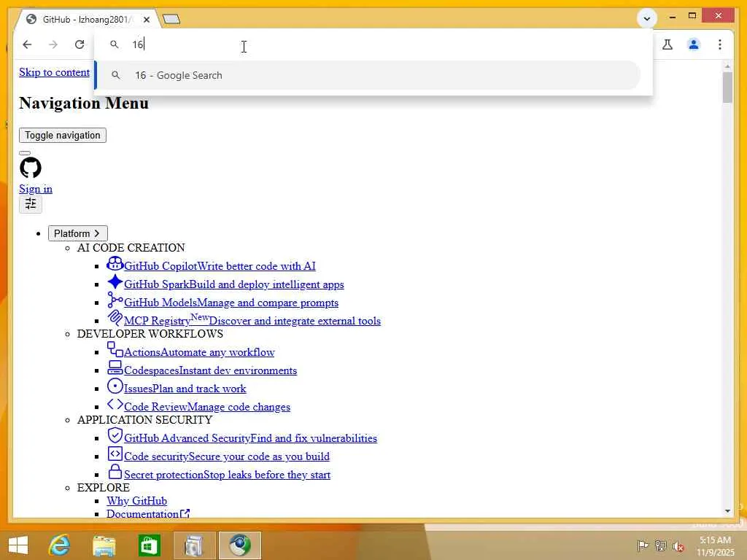747x560 pixels.
Task: Click the network tray icon
Action: pos(660,546)
